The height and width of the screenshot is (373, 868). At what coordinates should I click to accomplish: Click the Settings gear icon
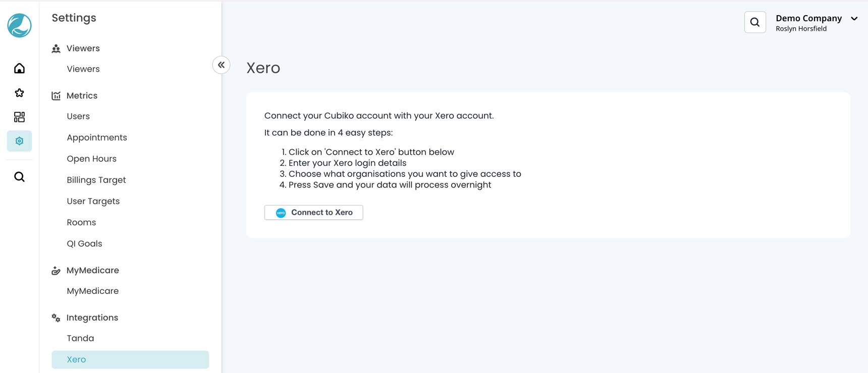pyautogui.click(x=19, y=141)
